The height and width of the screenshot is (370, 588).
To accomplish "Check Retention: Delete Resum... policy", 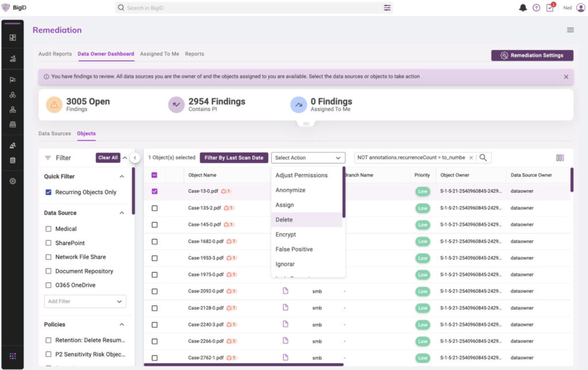I will coord(48,340).
